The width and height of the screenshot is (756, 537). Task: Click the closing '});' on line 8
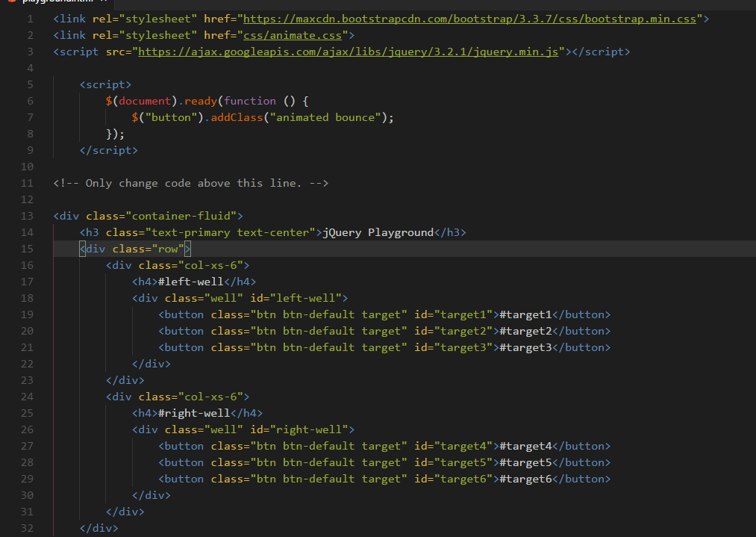coord(115,134)
